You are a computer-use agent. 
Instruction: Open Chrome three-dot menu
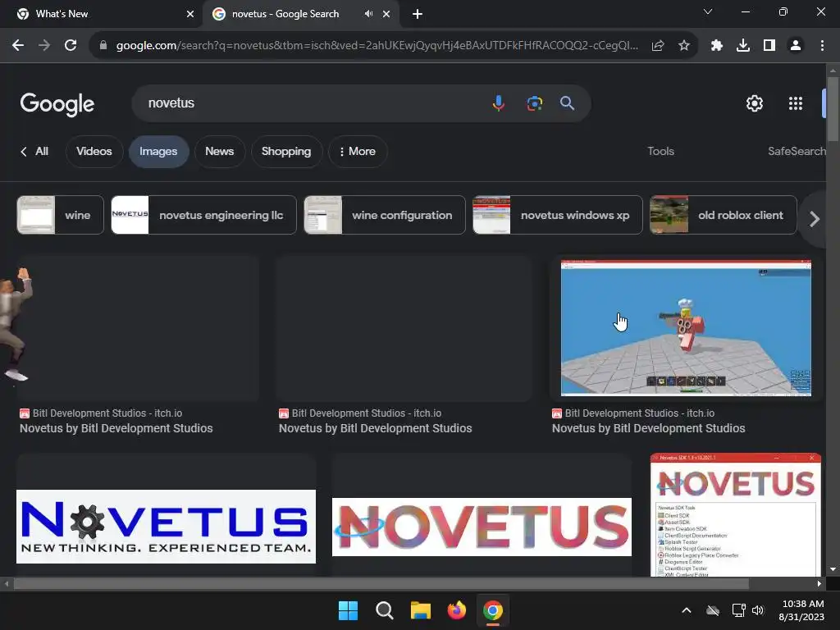point(822,46)
